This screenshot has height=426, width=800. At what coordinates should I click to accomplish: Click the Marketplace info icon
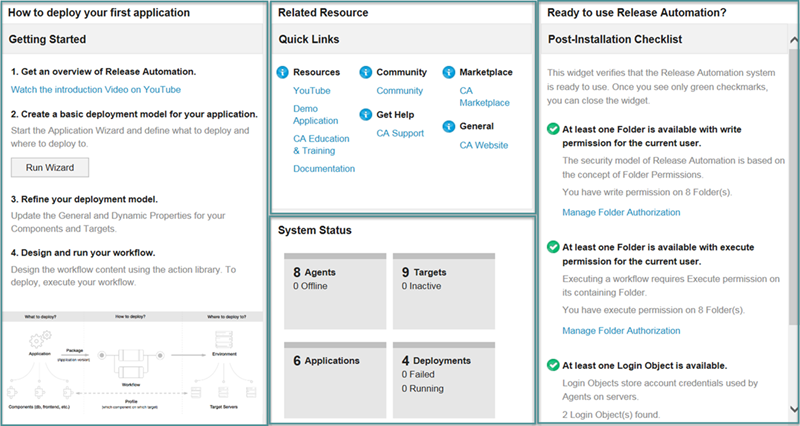click(x=448, y=73)
